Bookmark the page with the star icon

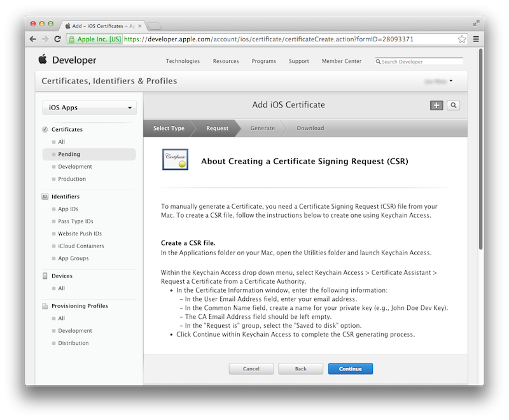462,39
